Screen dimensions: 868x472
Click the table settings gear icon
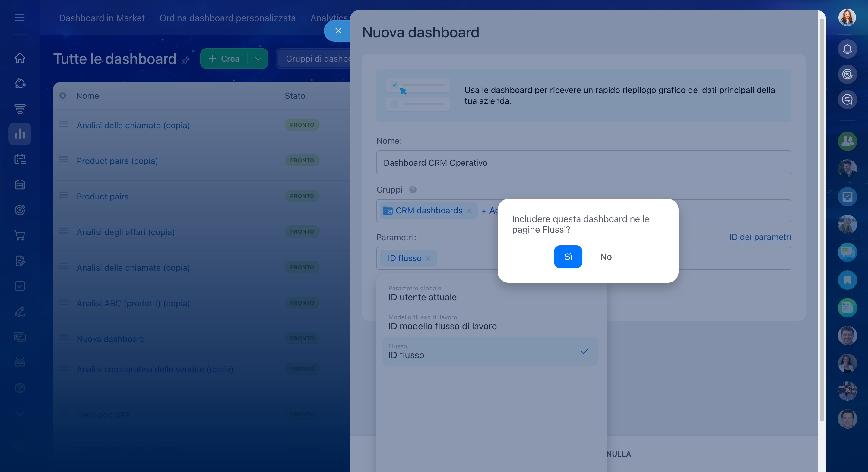click(x=63, y=96)
